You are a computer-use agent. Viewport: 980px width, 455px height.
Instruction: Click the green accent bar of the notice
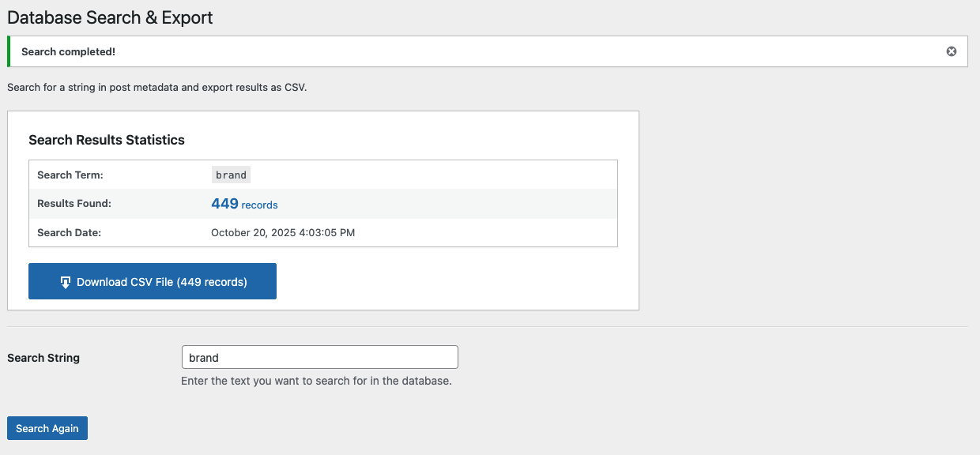(x=9, y=51)
